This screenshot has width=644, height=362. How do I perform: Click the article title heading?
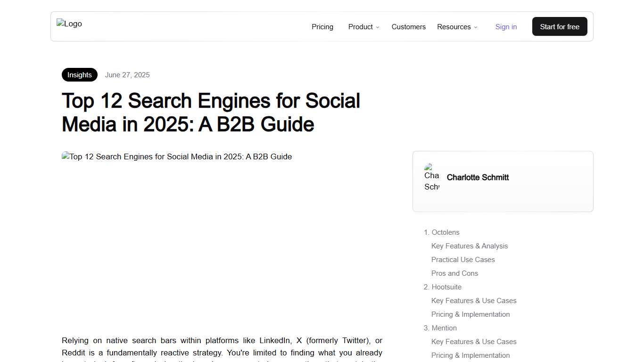(211, 112)
